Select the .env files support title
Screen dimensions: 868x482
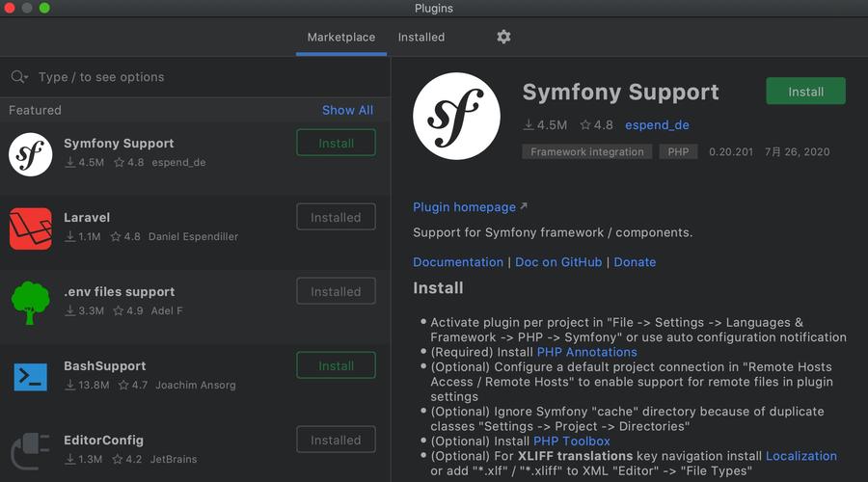point(119,292)
